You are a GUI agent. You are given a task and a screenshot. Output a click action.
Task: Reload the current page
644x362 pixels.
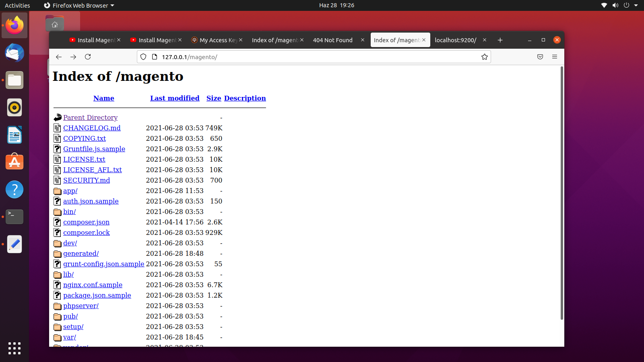(88, 57)
